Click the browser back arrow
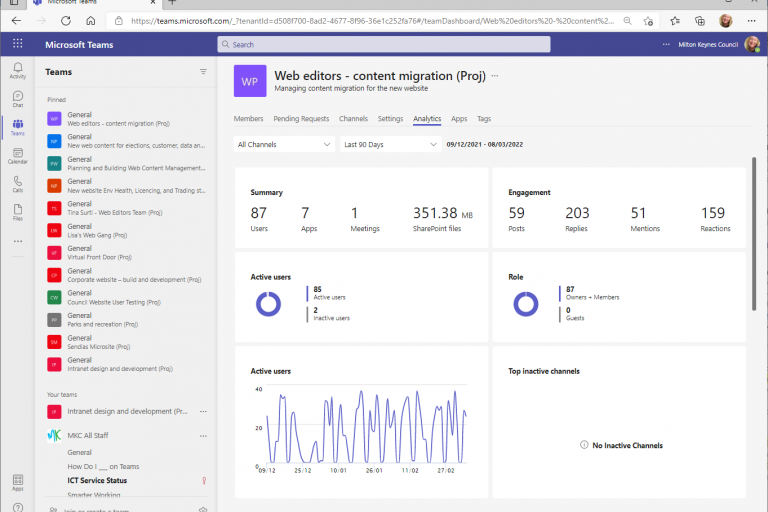The width and height of the screenshot is (768, 512). point(16,21)
